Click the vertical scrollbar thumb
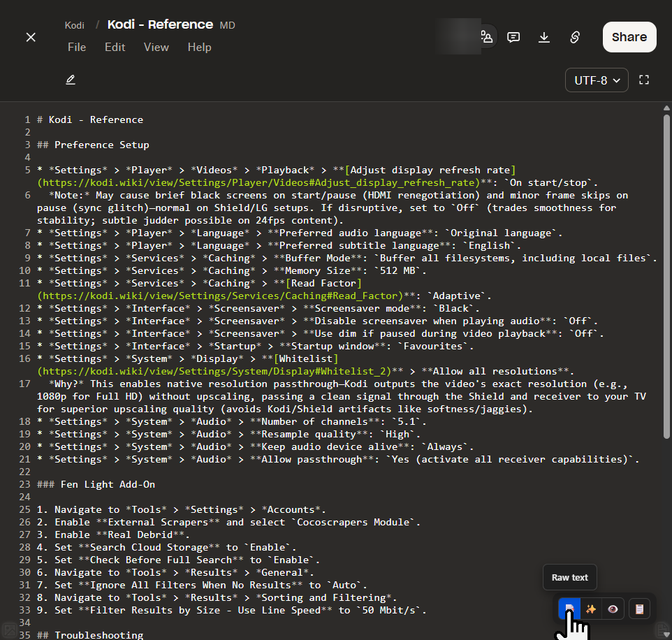The image size is (672, 640). click(666, 276)
